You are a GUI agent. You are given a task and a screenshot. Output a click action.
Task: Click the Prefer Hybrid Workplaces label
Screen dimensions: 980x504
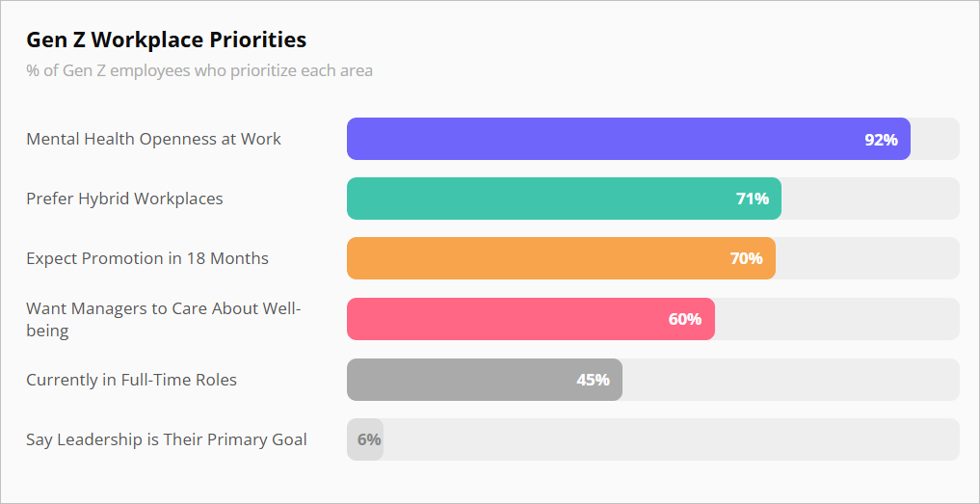124,199
